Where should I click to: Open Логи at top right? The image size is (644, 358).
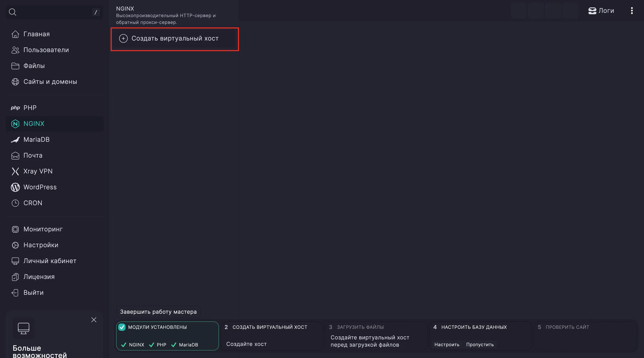coord(601,11)
